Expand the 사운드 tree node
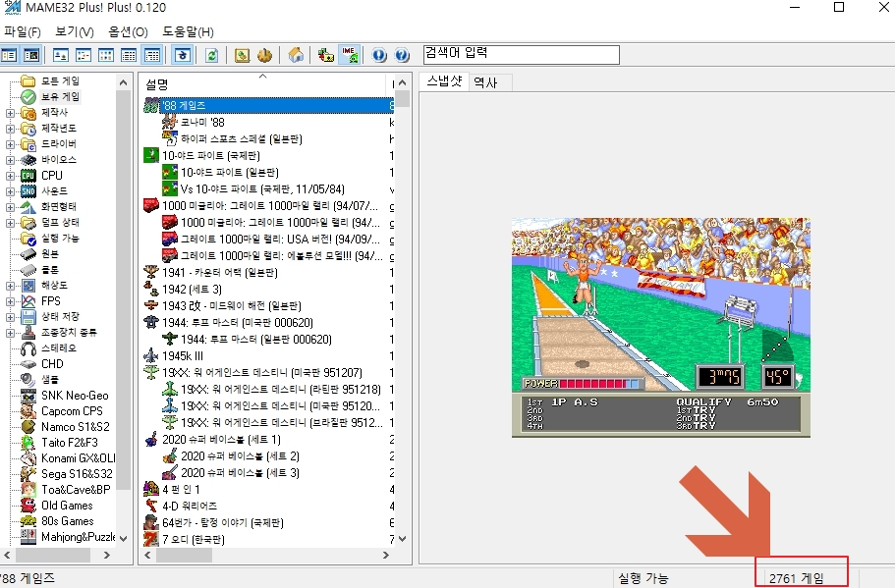Viewport: 895px width, 588px height. pos(10,191)
